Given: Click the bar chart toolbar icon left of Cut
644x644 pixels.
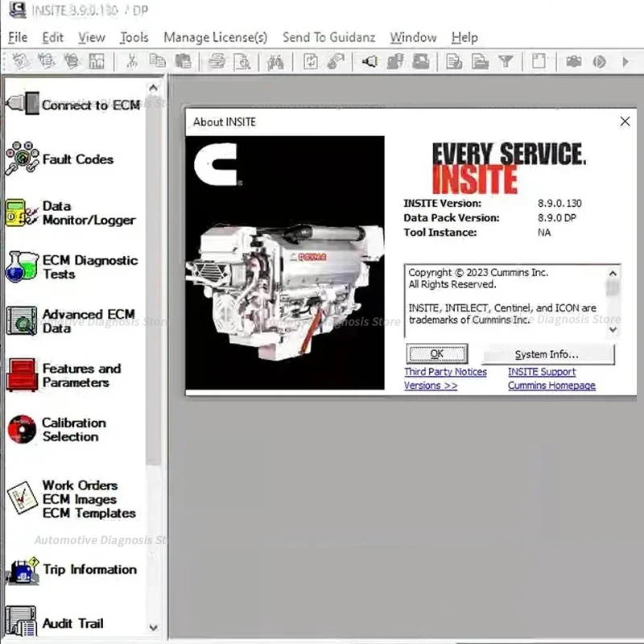Looking at the screenshot, I should point(97,62).
